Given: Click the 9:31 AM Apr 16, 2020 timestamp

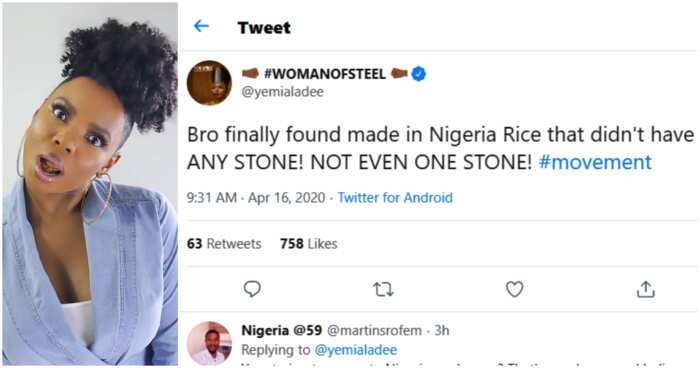Looking at the screenshot, I should click(x=256, y=198).
